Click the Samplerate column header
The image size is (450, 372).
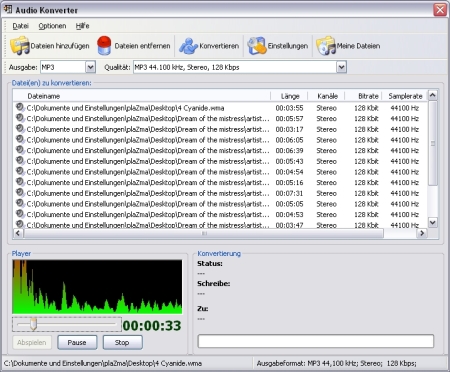(405, 96)
